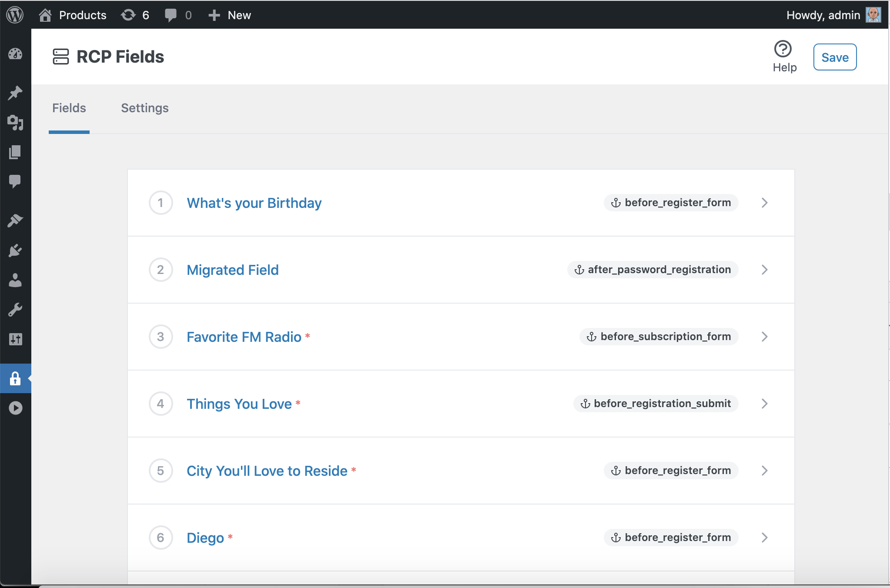This screenshot has height=588, width=890.
Task: Select the Appearance paintbrush icon
Action: tap(16, 220)
